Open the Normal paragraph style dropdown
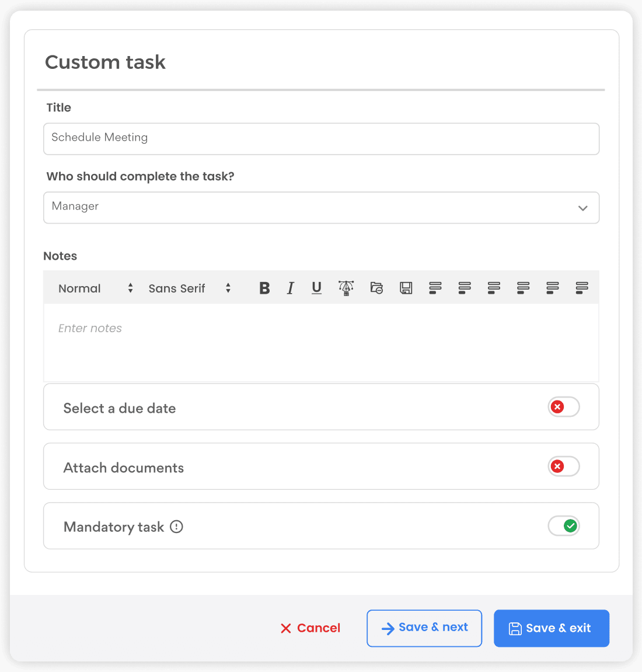 (x=93, y=288)
